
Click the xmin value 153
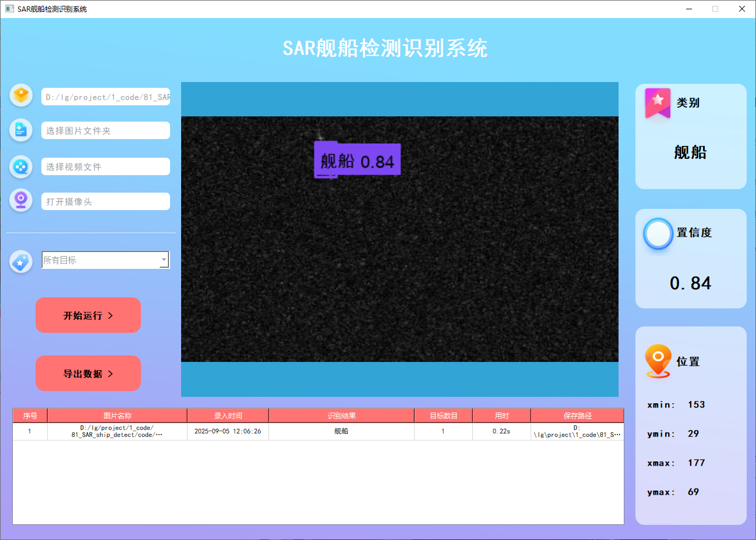tap(696, 404)
